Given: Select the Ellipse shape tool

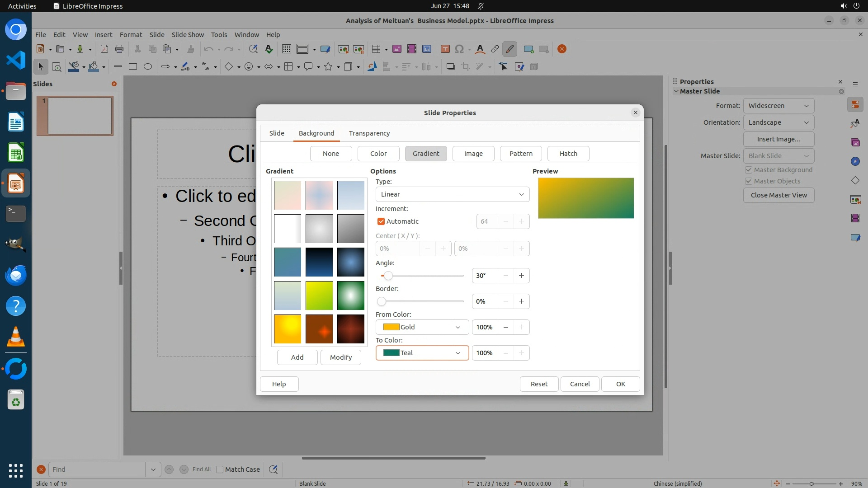Looking at the screenshot, I should pyautogui.click(x=147, y=67).
